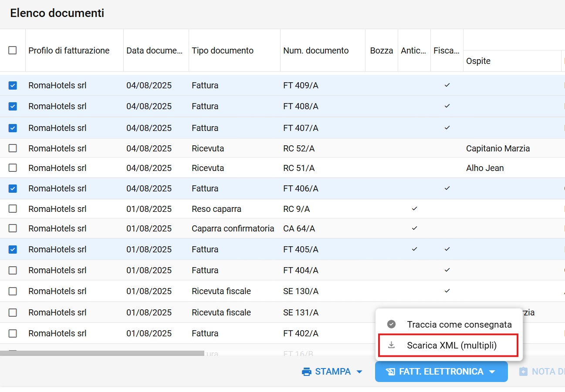The height and width of the screenshot is (392, 565).
Task: Click the NOTA DI credit note icon
Action: click(x=523, y=372)
